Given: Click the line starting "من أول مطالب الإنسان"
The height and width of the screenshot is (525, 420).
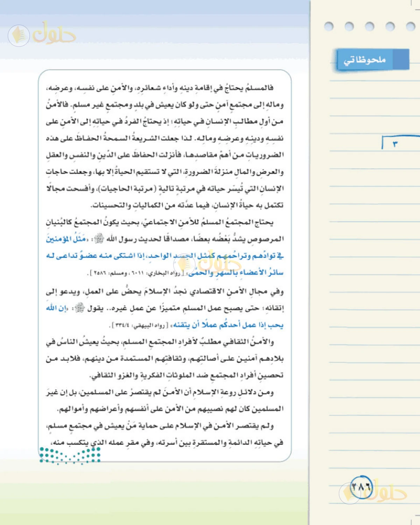Looking at the screenshot, I should click(164, 121).
